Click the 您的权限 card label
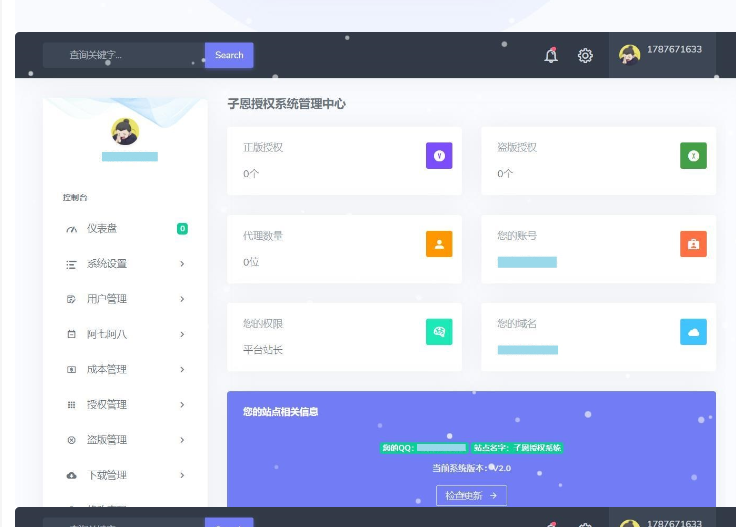The image size is (736, 527). pos(263,324)
